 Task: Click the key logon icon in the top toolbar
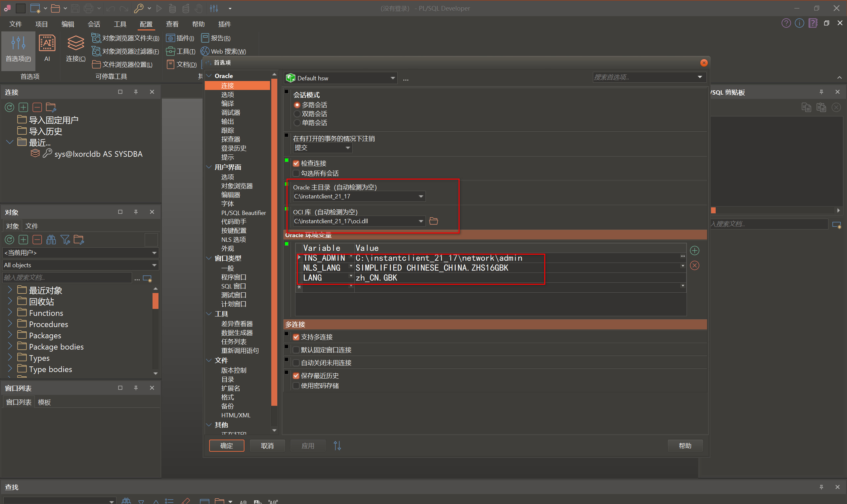click(138, 8)
